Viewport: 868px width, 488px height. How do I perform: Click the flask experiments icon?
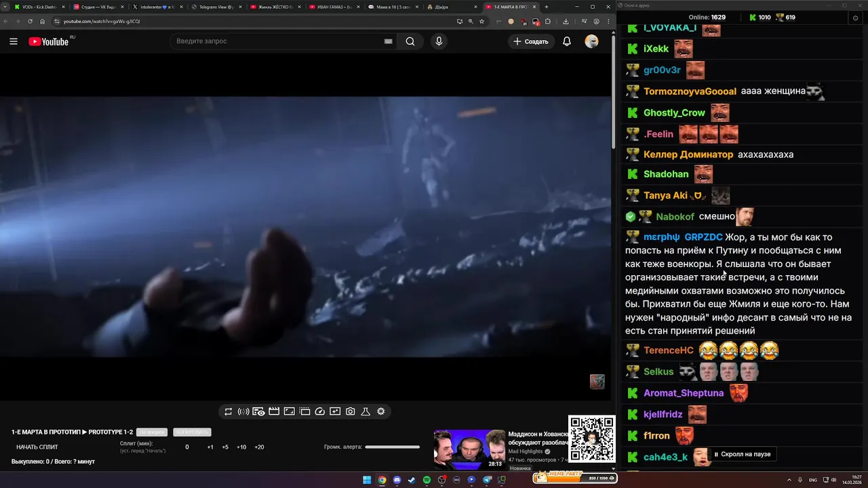[x=365, y=411]
